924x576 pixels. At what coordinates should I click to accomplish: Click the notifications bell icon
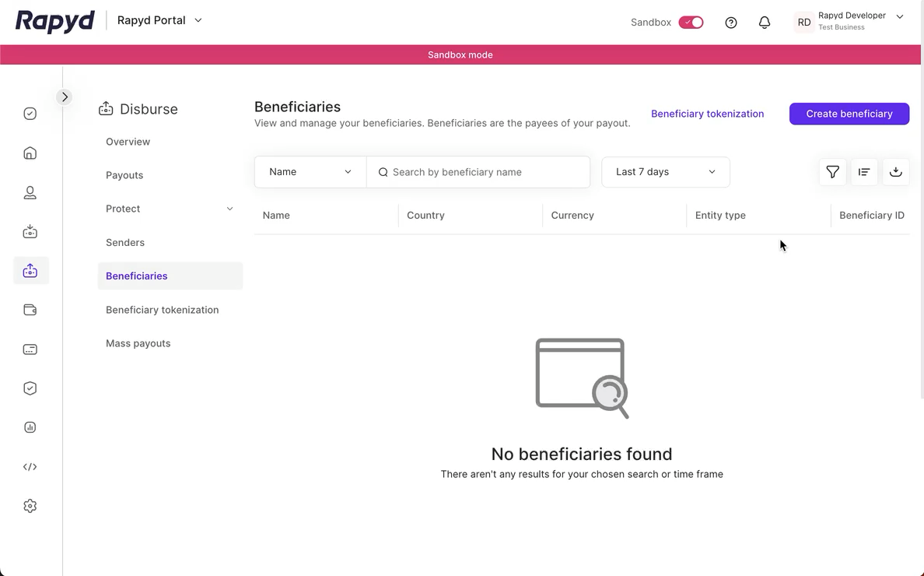tap(765, 22)
